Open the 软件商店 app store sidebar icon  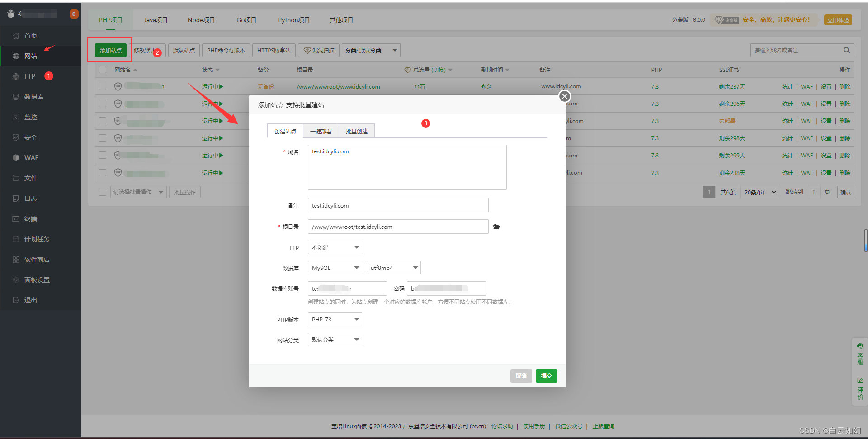click(16, 260)
